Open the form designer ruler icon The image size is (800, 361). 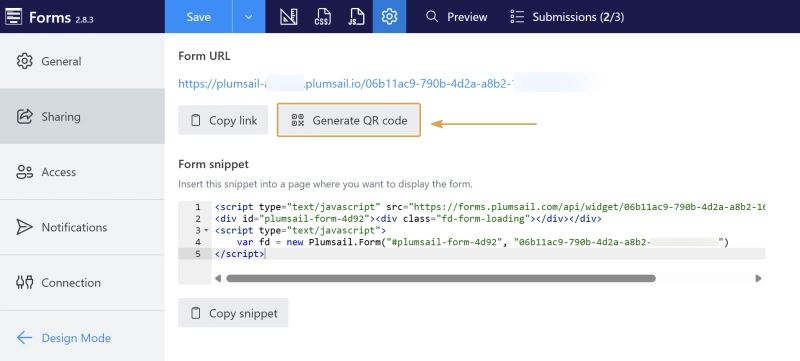(289, 16)
